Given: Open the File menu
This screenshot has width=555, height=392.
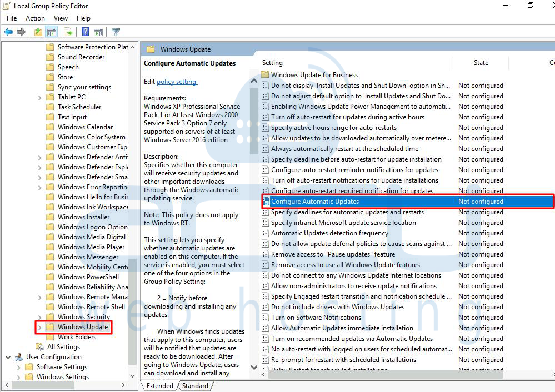Looking at the screenshot, I should 12,18.
